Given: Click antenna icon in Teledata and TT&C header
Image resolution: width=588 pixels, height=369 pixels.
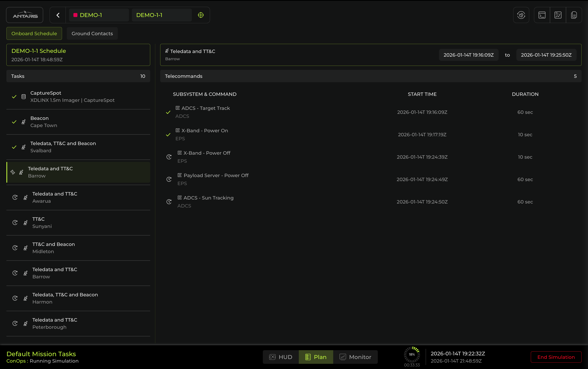Looking at the screenshot, I should point(167,51).
